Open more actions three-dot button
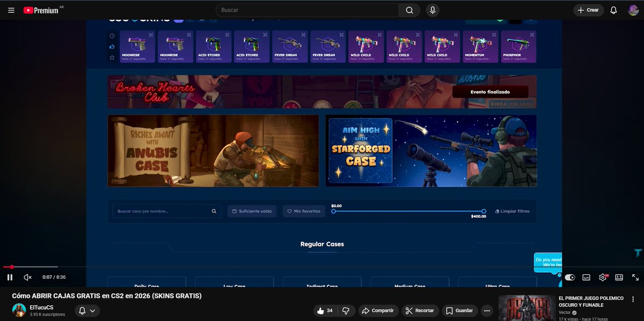 coord(487,310)
